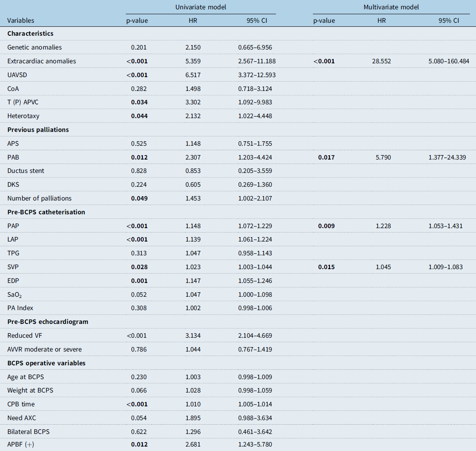This screenshot has height=451, width=476.
Task: Click the Reduced VF hazard ratio 3.134
Action: [193, 335]
